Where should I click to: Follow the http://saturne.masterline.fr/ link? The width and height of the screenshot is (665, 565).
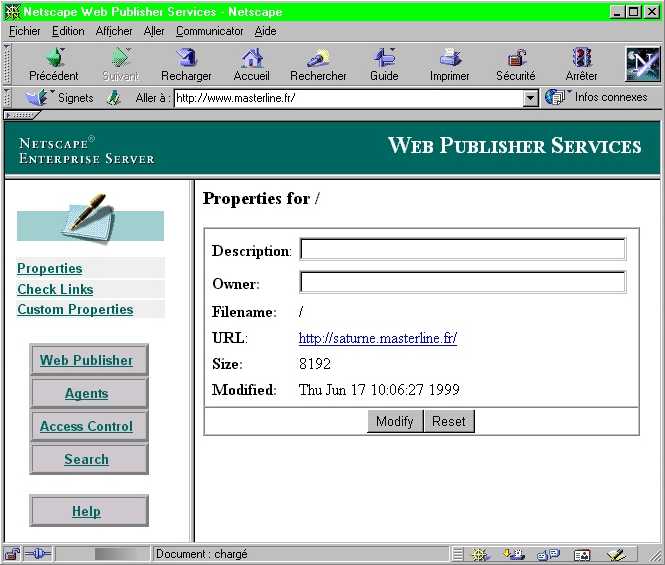point(377,338)
